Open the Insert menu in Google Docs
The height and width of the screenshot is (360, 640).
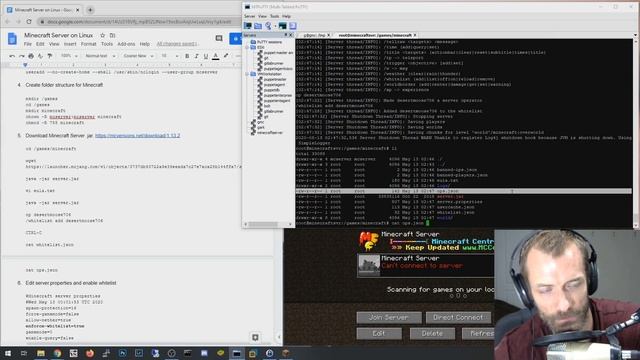70,44
